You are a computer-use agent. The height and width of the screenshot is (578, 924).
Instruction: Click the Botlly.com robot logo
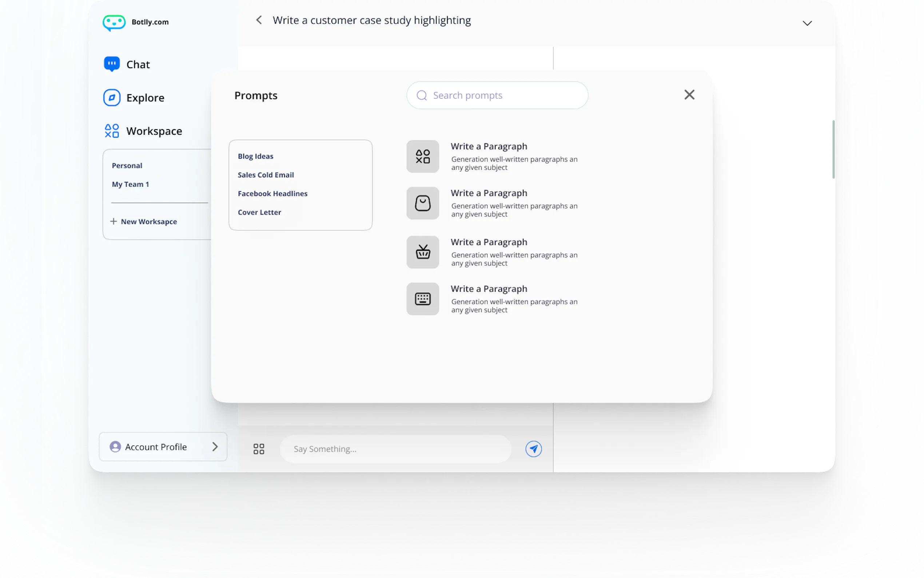coord(114,23)
